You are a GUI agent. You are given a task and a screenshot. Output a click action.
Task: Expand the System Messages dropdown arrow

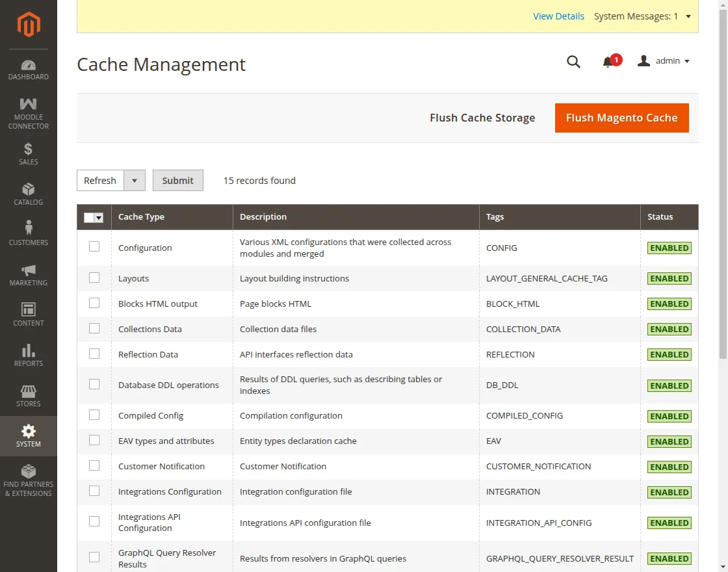point(688,17)
